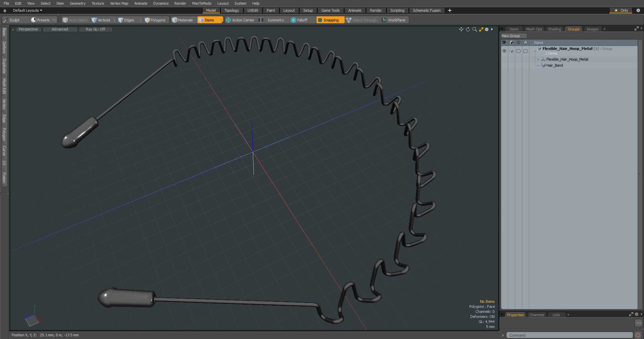This screenshot has height=339, width=644.
Task: Open the viewport settings gear
Action: pos(487,29)
